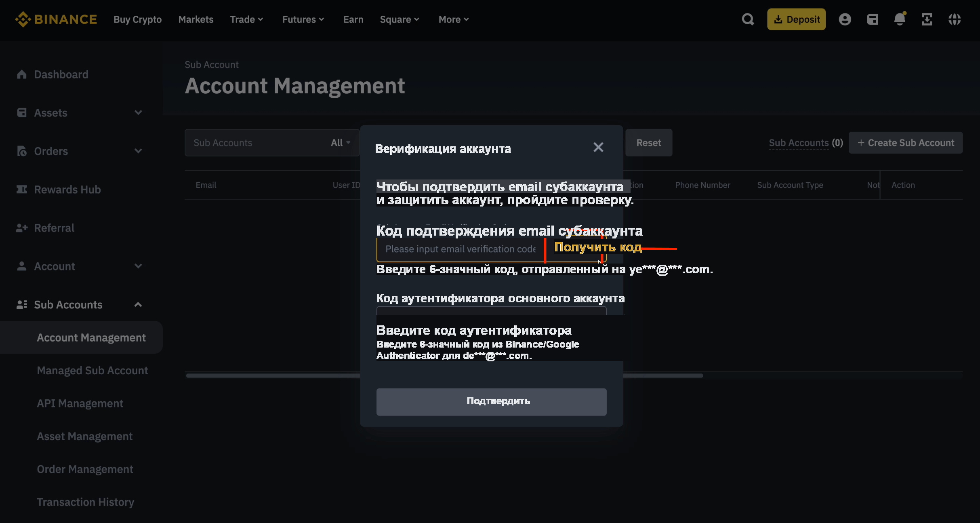
Task: Click Create Sub Account button
Action: (x=906, y=143)
